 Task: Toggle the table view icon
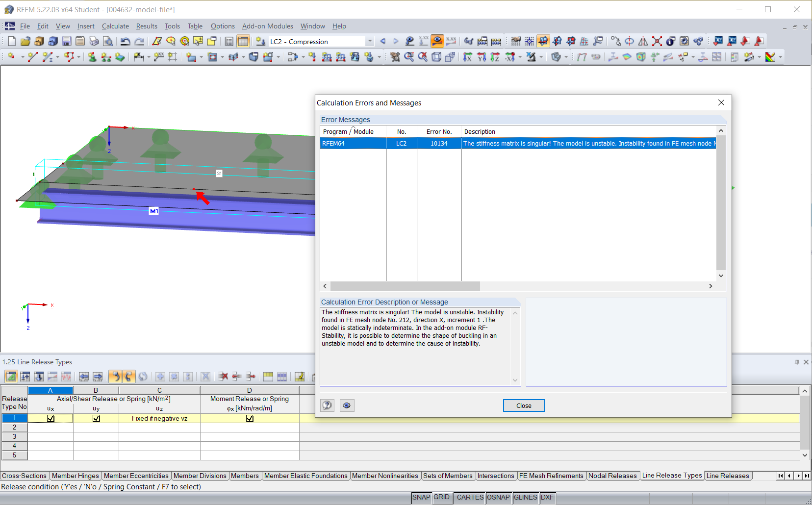pos(243,42)
